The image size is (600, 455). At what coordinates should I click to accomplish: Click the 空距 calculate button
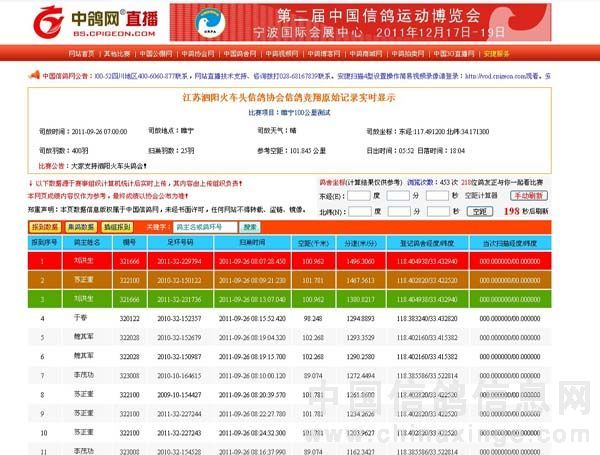tap(480, 212)
